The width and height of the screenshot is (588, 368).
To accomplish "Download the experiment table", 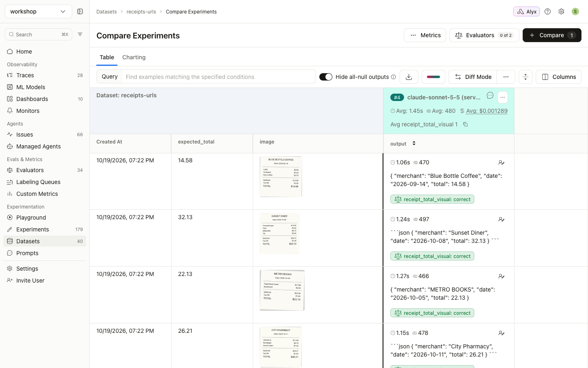I will 409,77.
